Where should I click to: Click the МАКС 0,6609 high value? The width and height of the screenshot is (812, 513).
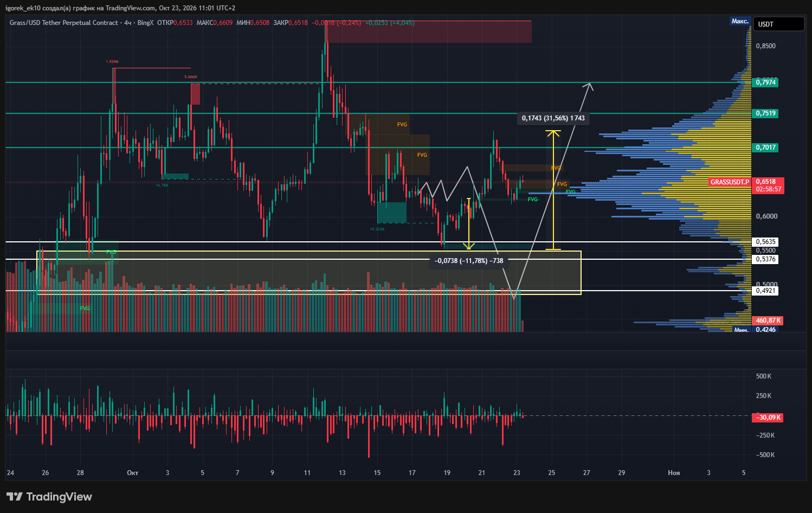point(215,23)
